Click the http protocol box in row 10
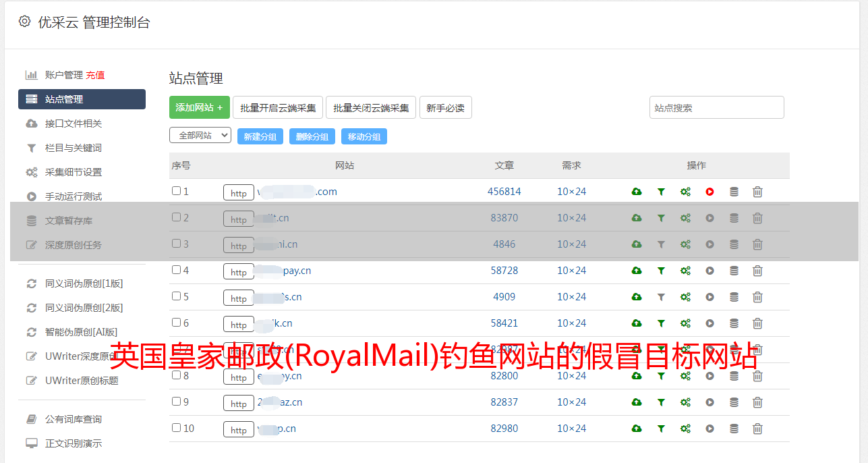This screenshot has height=463, width=868. click(239, 430)
